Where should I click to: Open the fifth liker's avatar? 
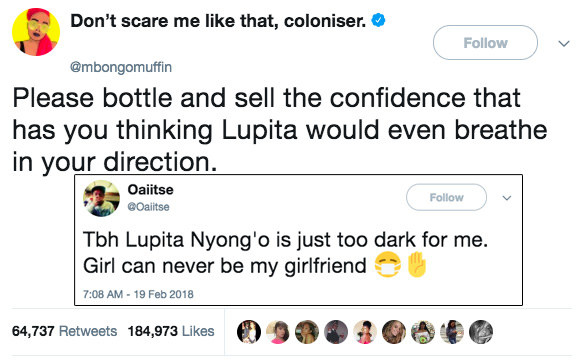(x=365, y=332)
